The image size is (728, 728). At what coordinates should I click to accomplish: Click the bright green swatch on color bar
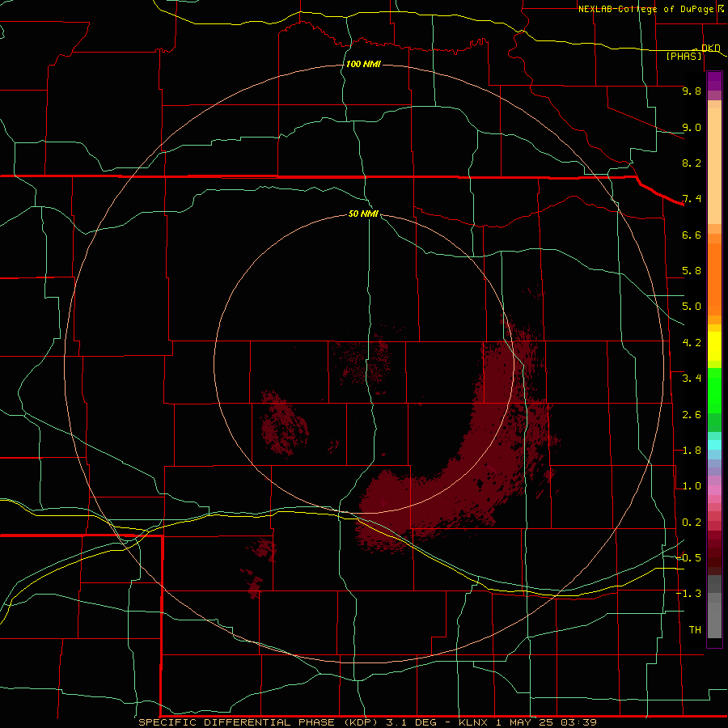[714, 390]
